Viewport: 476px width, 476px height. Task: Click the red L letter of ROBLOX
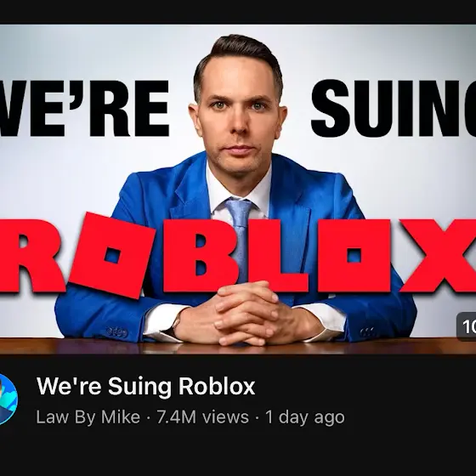click(278, 256)
